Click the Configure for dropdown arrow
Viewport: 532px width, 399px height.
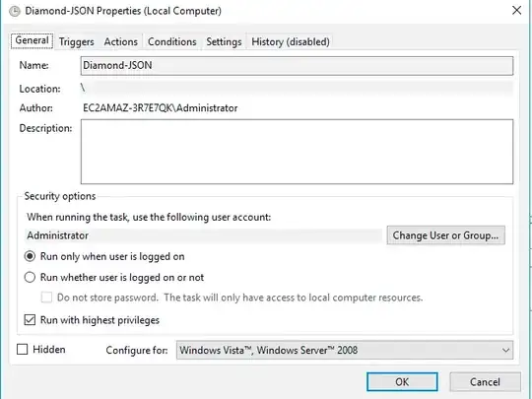(x=505, y=350)
